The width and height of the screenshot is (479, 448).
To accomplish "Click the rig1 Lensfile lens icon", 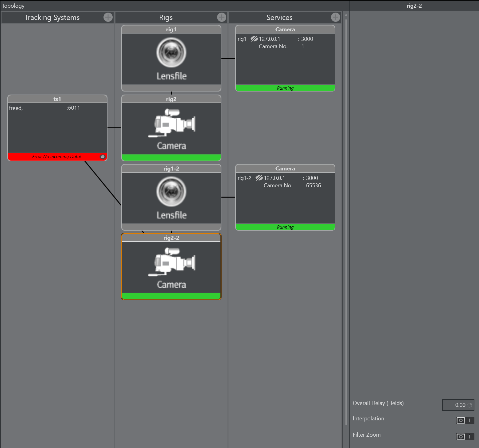I will 171,53.
